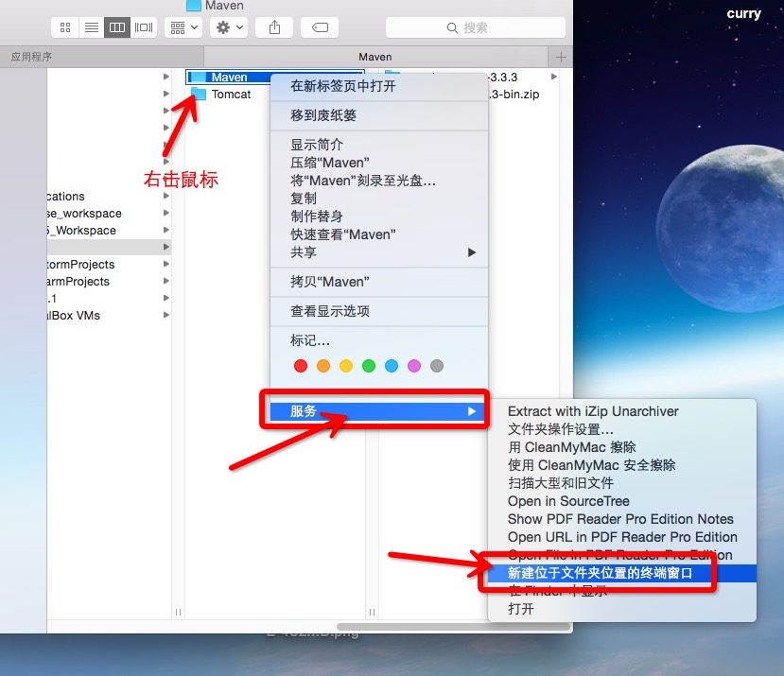
Task: Open the 服务 submenu
Action: pyautogui.click(x=379, y=411)
